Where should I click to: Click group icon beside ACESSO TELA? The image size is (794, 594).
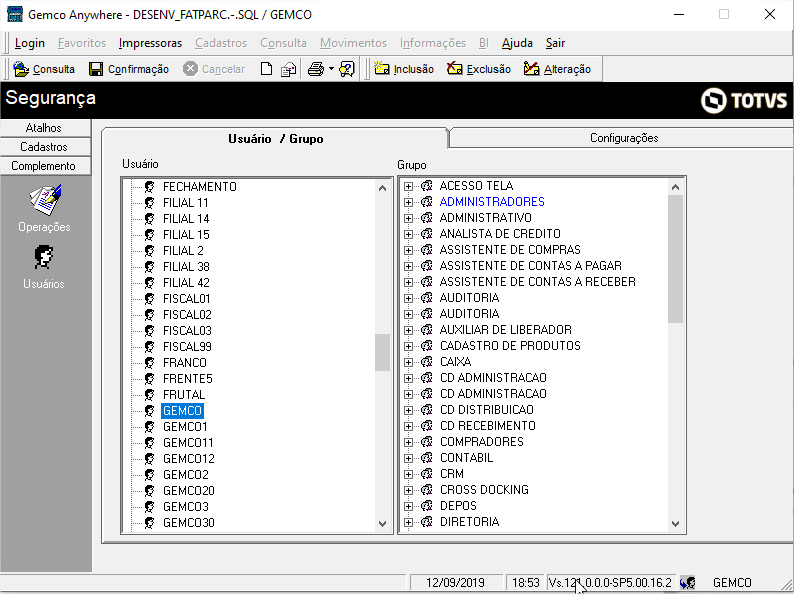coord(427,186)
